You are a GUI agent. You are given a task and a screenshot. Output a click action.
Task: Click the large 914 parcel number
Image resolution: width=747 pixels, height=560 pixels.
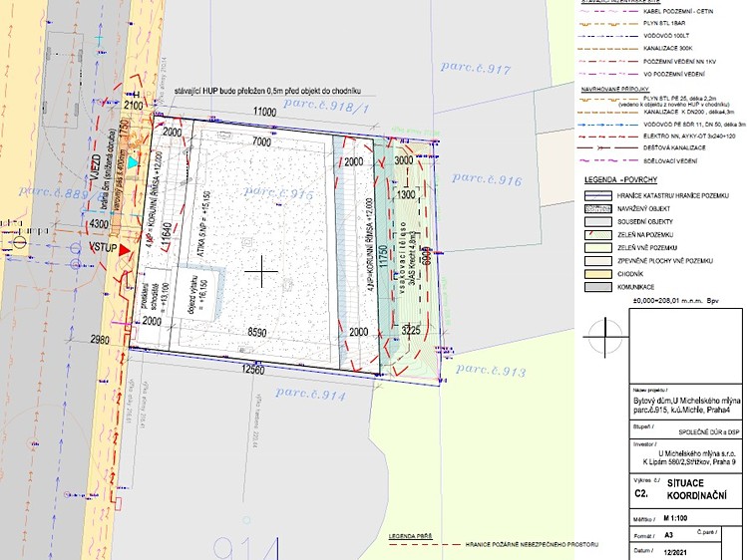(245, 548)
